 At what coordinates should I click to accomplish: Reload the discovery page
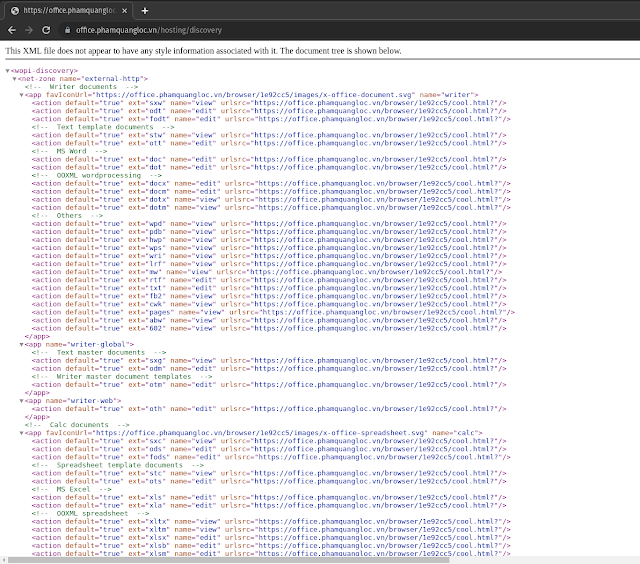point(46,30)
